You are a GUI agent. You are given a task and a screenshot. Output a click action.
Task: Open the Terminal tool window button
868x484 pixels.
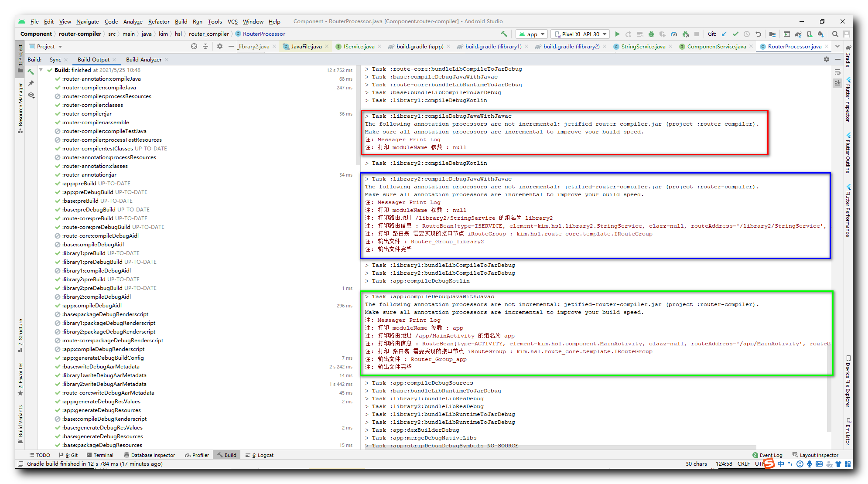point(99,455)
